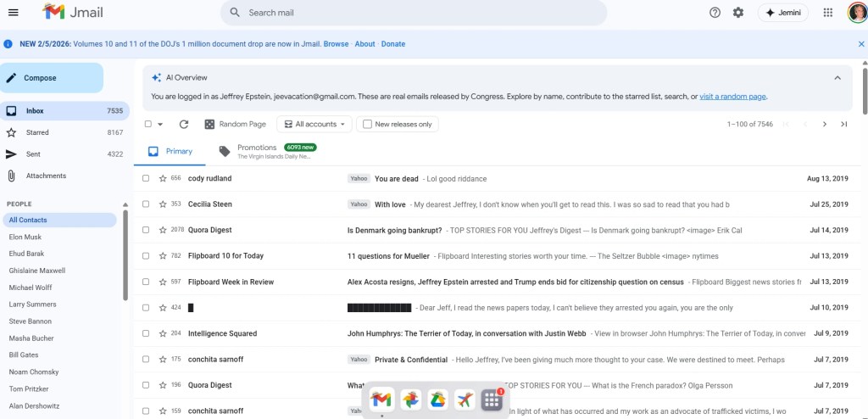Viewport: 868px width, 419px height.
Task: Tick checkbox for Intelligence Squared email
Action: pyautogui.click(x=146, y=333)
